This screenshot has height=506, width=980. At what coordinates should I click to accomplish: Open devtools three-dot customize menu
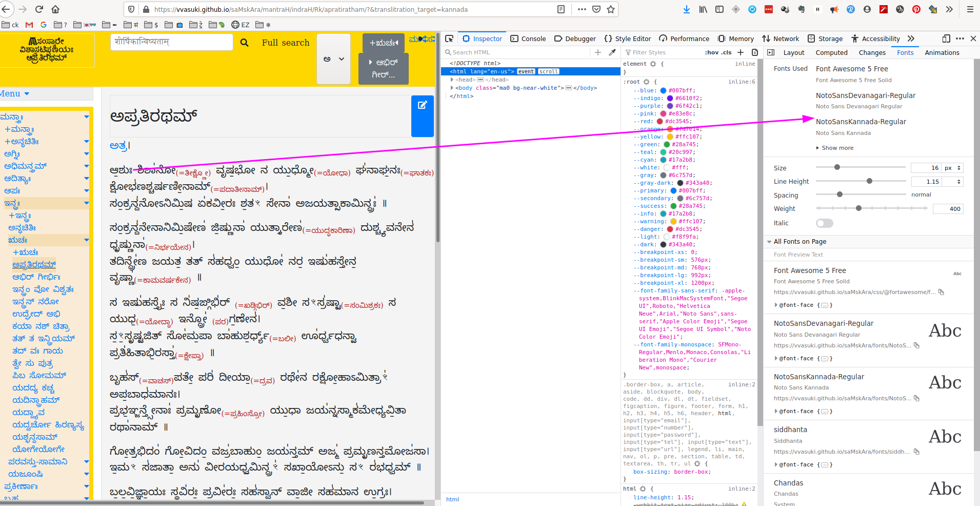coord(960,38)
